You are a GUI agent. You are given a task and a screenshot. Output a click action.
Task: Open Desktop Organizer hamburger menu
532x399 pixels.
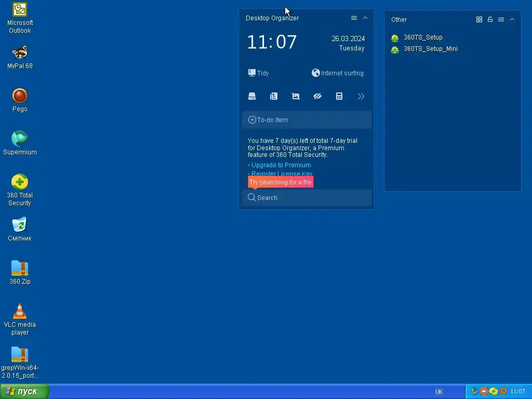click(354, 18)
